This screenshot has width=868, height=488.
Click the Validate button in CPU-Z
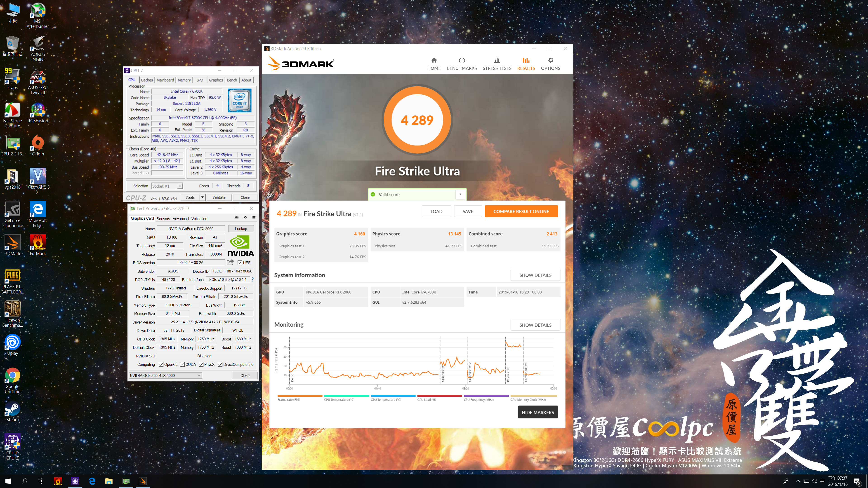pyautogui.click(x=219, y=197)
